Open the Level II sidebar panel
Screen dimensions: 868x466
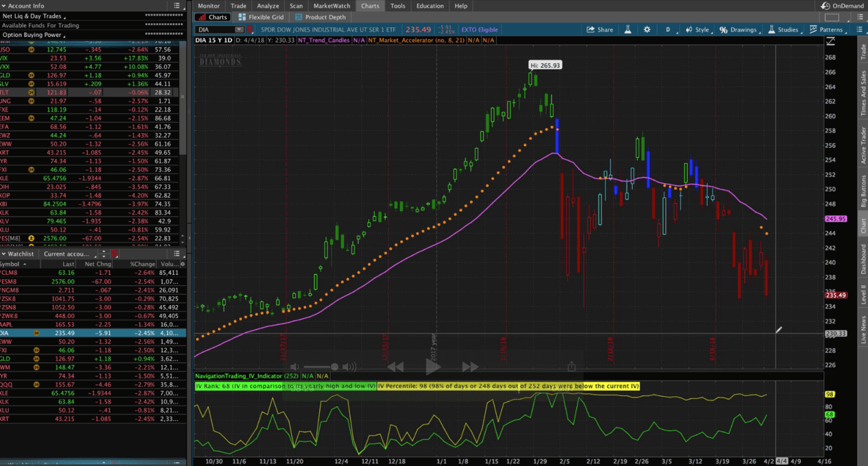pos(863,295)
